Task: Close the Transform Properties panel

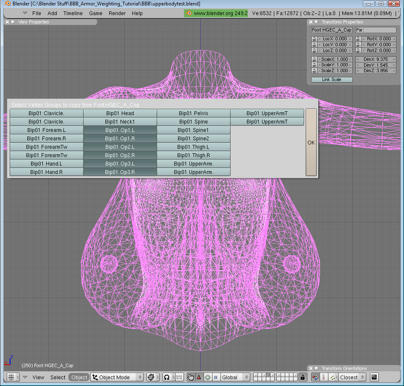Action: click(x=311, y=22)
